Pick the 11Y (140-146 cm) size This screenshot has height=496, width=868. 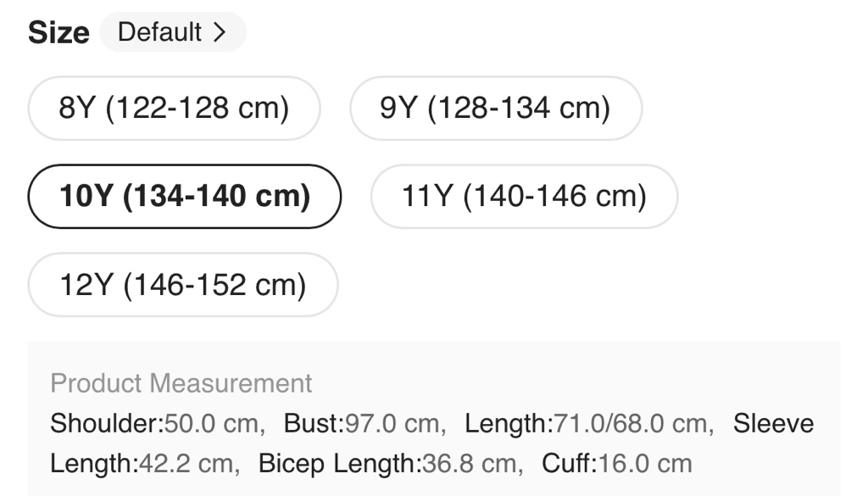pyautogui.click(x=524, y=197)
